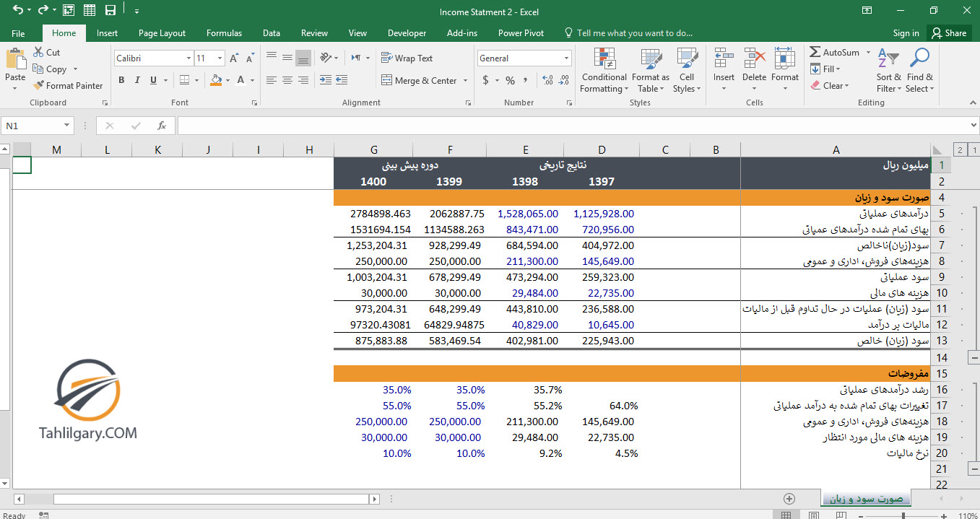Viewport: 980px width, 519px height.
Task: Click the Format Painter brush
Action: [x=39, y=85]
